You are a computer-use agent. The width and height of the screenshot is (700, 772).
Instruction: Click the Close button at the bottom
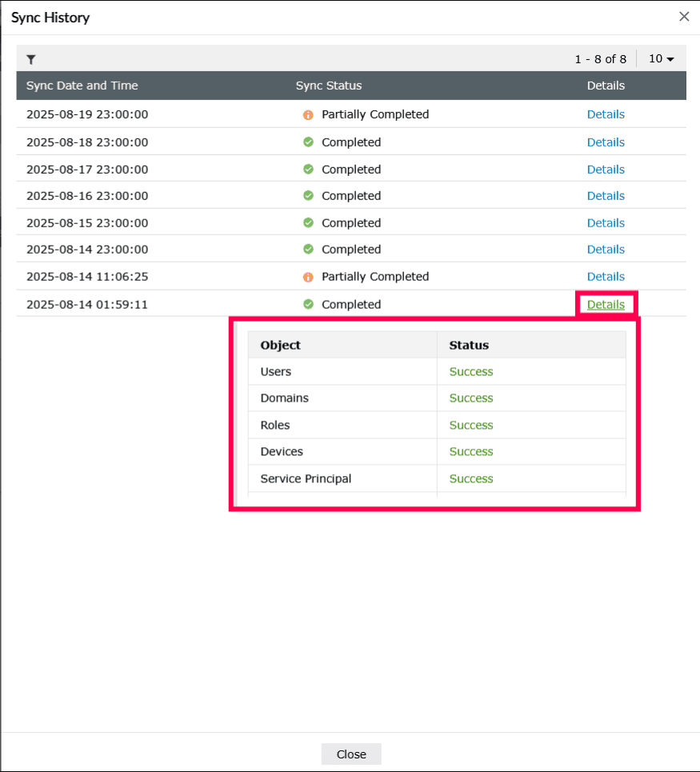pyautogui.click(x=351, y=754)
